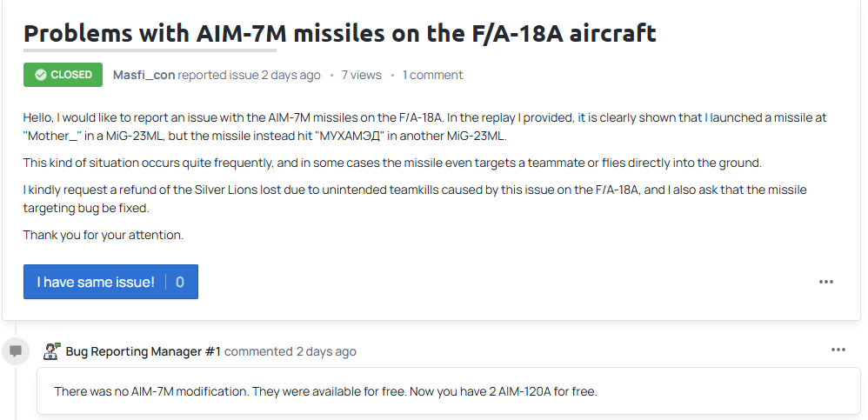Screen dimensions: 868x420
Task: Click the sentence "This kind of situation occurs quite frequently"
Action: click(392, 163)
